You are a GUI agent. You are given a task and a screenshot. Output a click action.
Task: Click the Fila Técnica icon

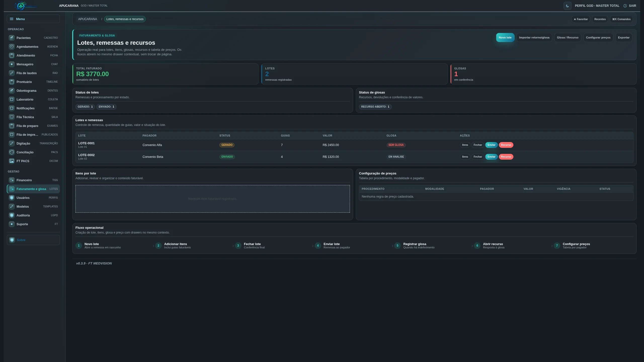coord(12,117)
